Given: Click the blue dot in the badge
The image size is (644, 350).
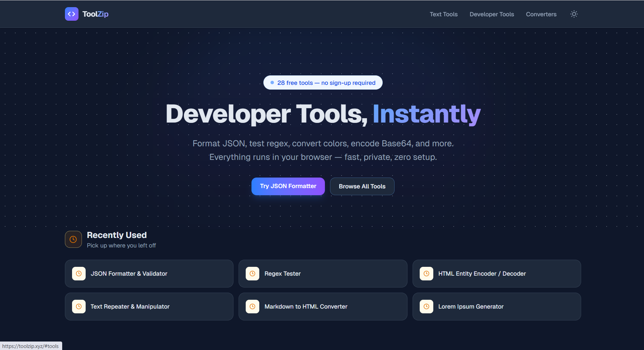Looking at the screenshot, I should [x=272, y=82].
